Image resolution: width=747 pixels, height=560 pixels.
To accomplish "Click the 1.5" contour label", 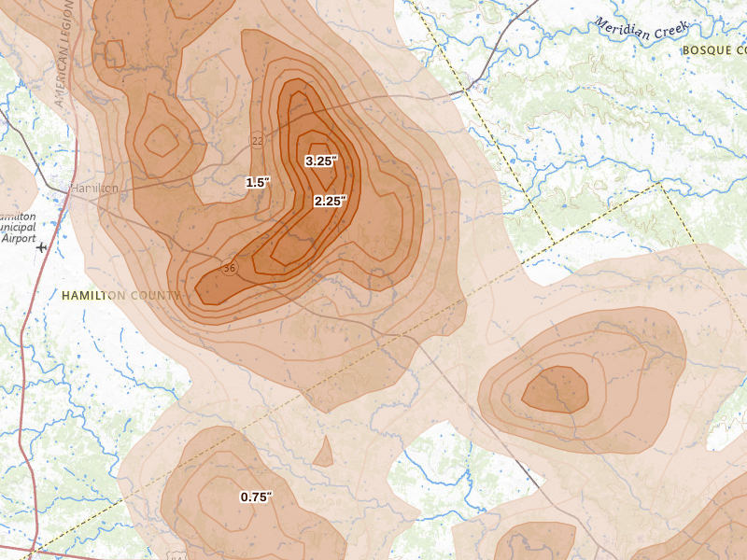I will (258, 182).
